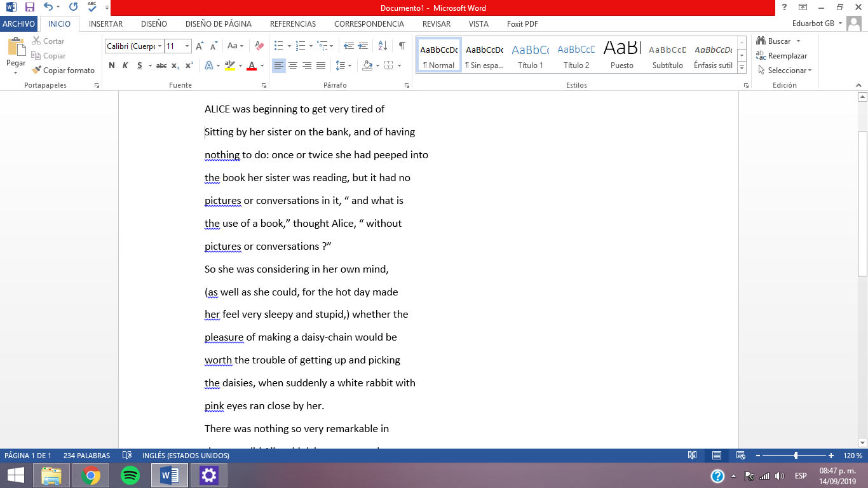
Task: Click the superscript x² icon
Action: tap(189, 65)
